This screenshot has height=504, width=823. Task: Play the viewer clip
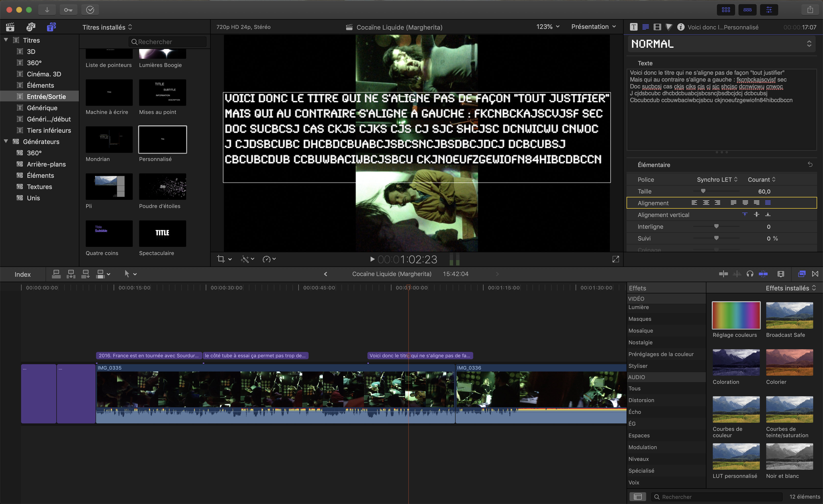point(372,259)
